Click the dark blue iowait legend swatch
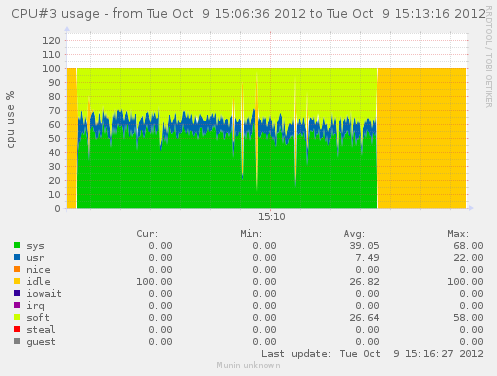This screenshot has width=497, height=376. click(x=17, y=293)
